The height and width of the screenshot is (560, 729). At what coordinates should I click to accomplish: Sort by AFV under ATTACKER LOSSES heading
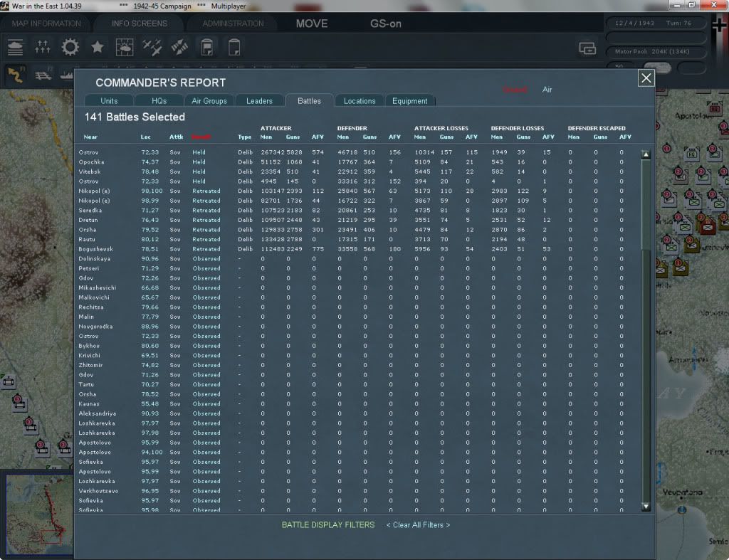point(471,137)
